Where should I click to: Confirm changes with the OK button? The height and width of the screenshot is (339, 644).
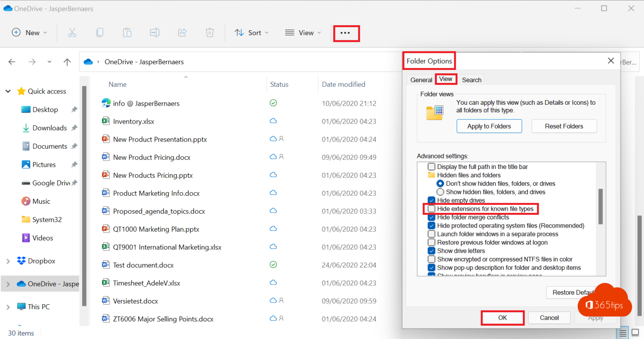[x=502, y=318]
